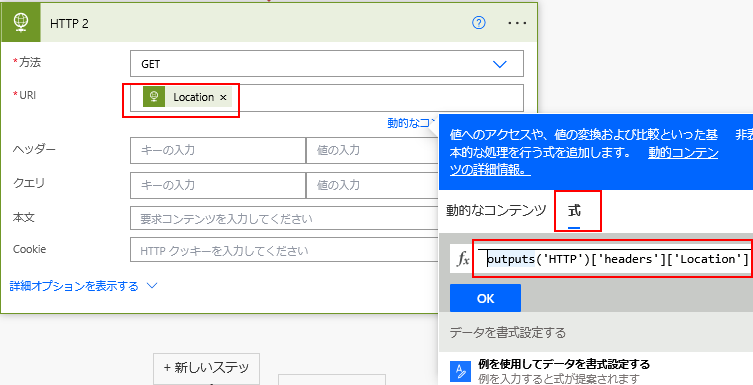Click the query key input field
This screenshot has height=385, width=753.
coord(218,185)
